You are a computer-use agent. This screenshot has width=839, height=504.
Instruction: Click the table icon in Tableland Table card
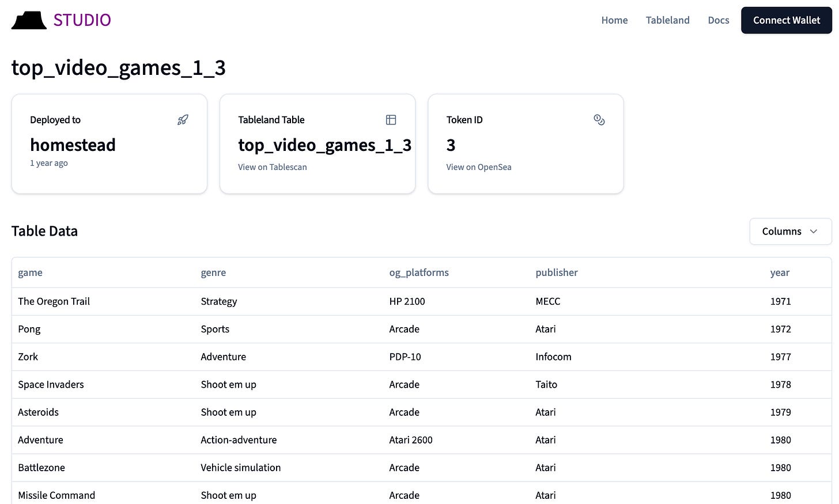[x=391, y=120]
